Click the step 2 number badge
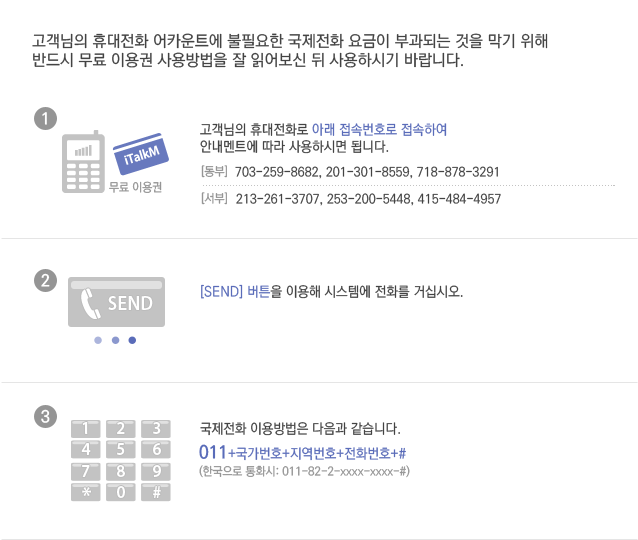Screen dimensions: 638x540 (x=45, y=280)
